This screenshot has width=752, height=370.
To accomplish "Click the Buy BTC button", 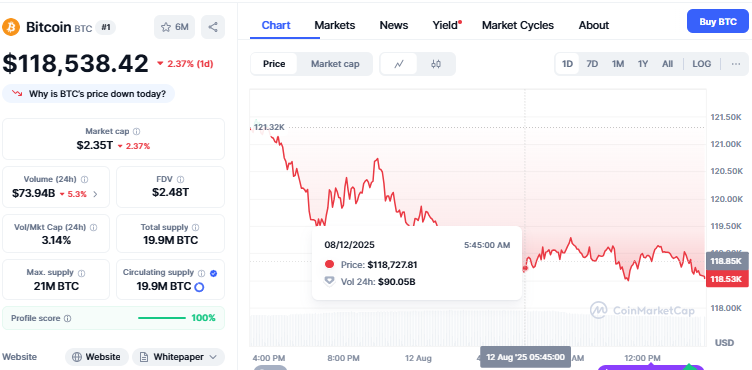I will click(717, 22).
